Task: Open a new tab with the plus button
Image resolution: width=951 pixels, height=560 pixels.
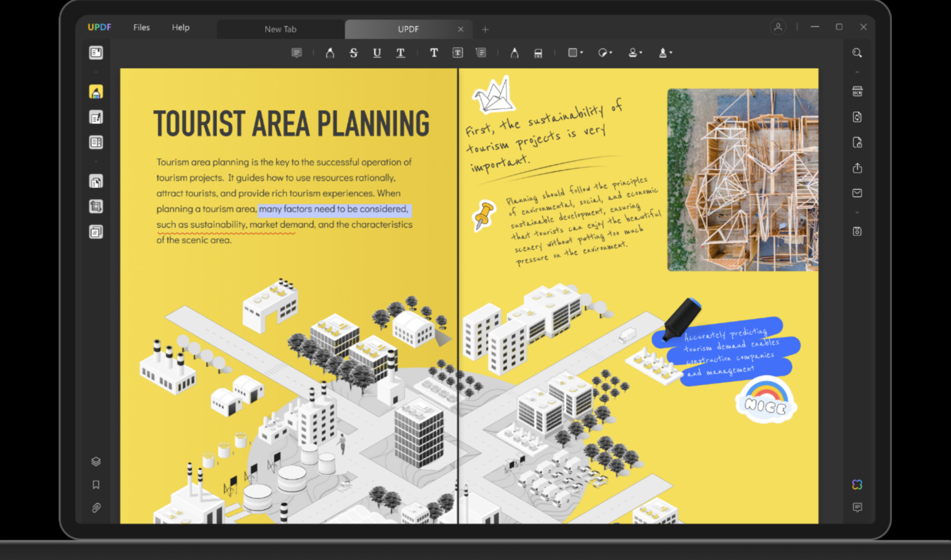Action: pos(485,30)
